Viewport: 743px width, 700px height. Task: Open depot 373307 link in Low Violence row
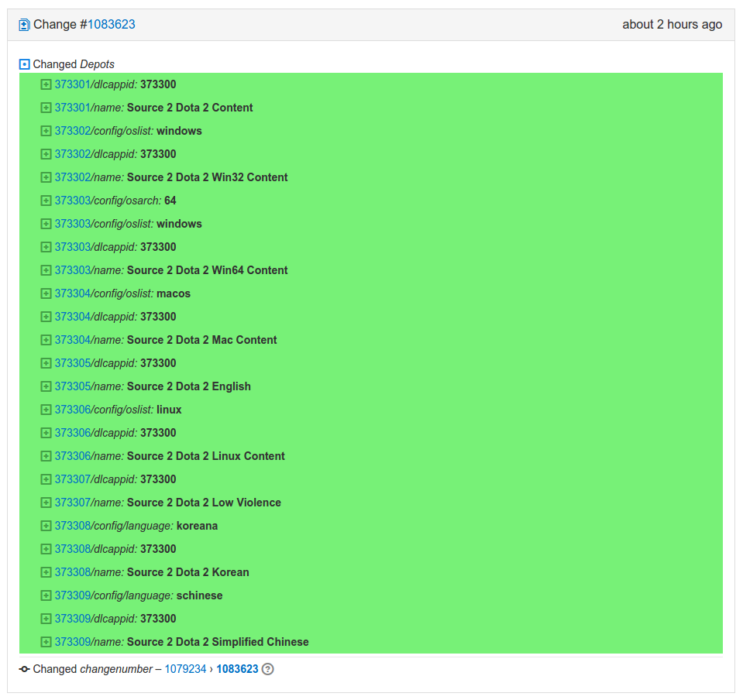click(73, 503)
